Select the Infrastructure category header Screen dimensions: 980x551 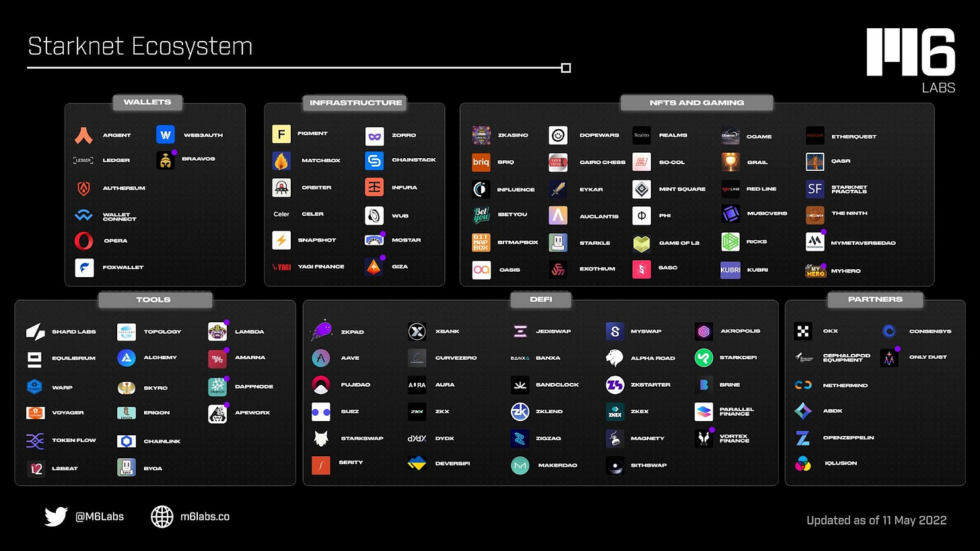[x=355, y=102]
